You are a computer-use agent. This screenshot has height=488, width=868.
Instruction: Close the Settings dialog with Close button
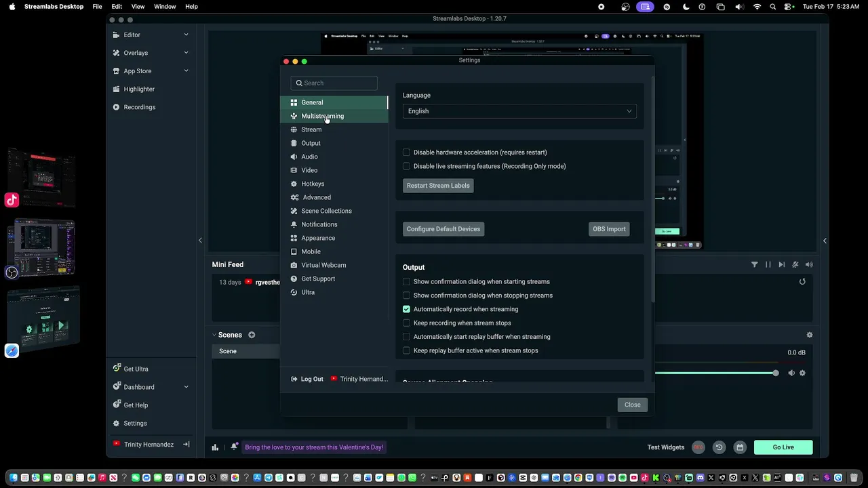632,405
